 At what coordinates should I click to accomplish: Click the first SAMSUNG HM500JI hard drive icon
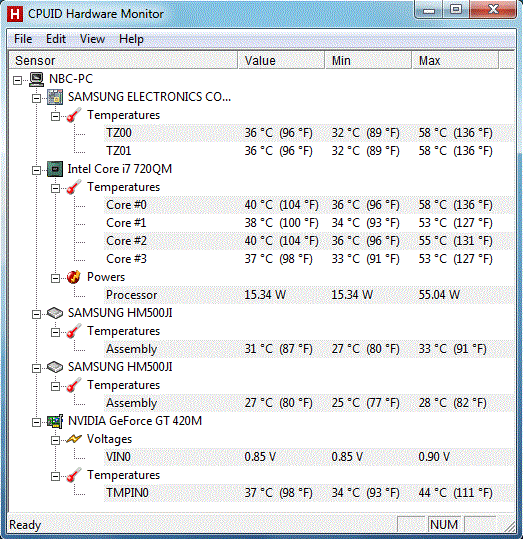click(x=55, y=313)
